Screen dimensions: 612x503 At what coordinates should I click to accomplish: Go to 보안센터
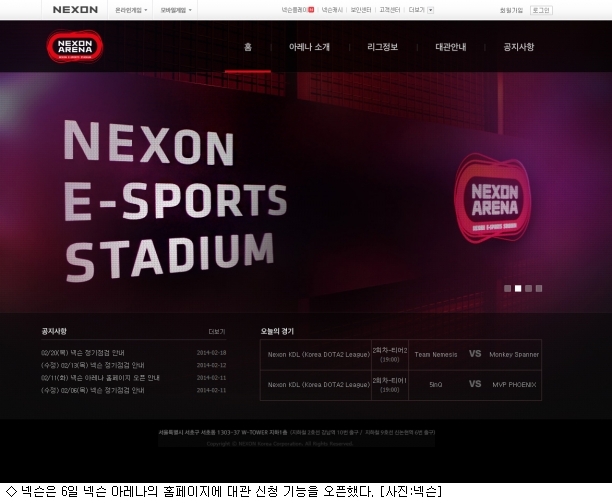(x=361, y=10)
